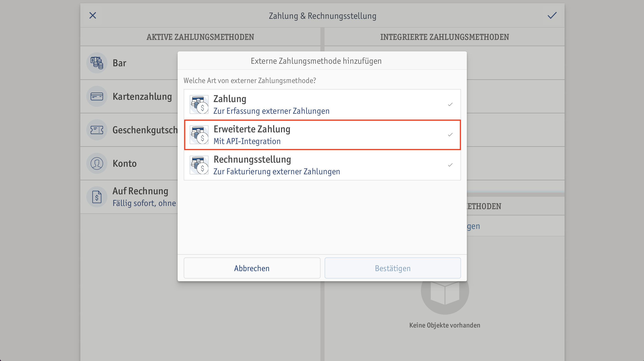
Task: Click the Kartenzahlung card icon
Action: [x=97, y=96]
